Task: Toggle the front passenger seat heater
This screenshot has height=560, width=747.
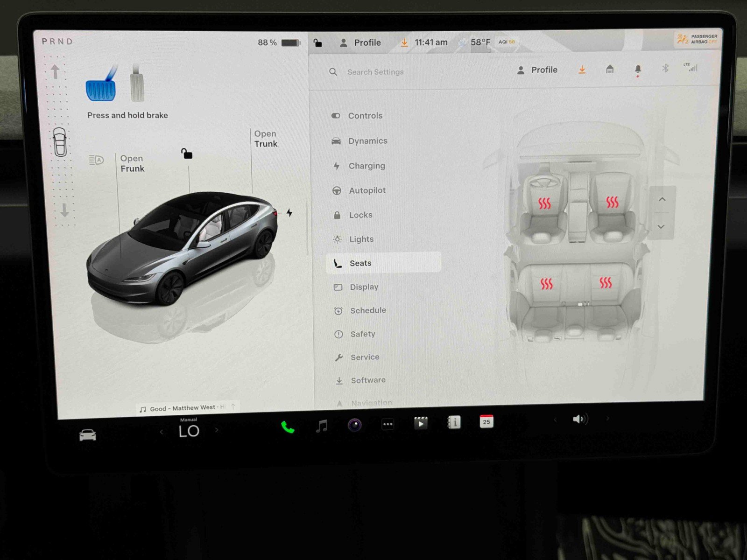Action: click(x=612, y=203)
